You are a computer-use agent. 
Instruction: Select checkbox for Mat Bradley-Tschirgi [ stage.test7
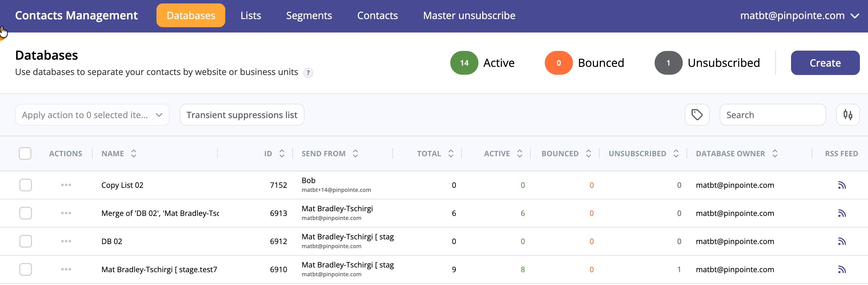point(26,269)
